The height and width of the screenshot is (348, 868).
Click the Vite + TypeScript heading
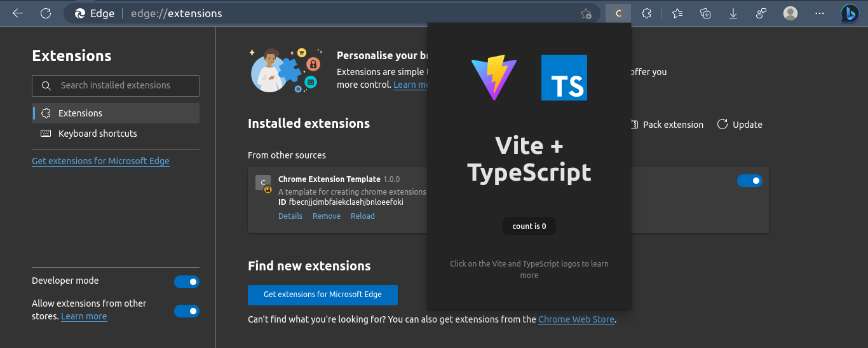(529, 159)
